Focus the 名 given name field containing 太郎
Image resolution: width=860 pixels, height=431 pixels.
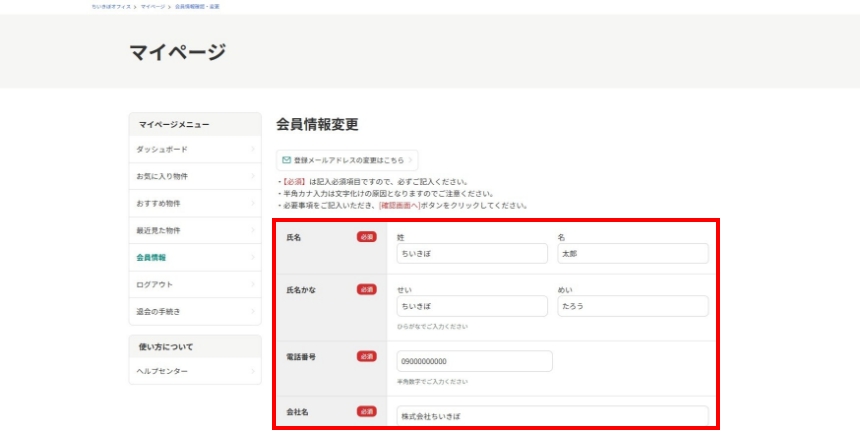pyautogui.click(x=632, y=254)
